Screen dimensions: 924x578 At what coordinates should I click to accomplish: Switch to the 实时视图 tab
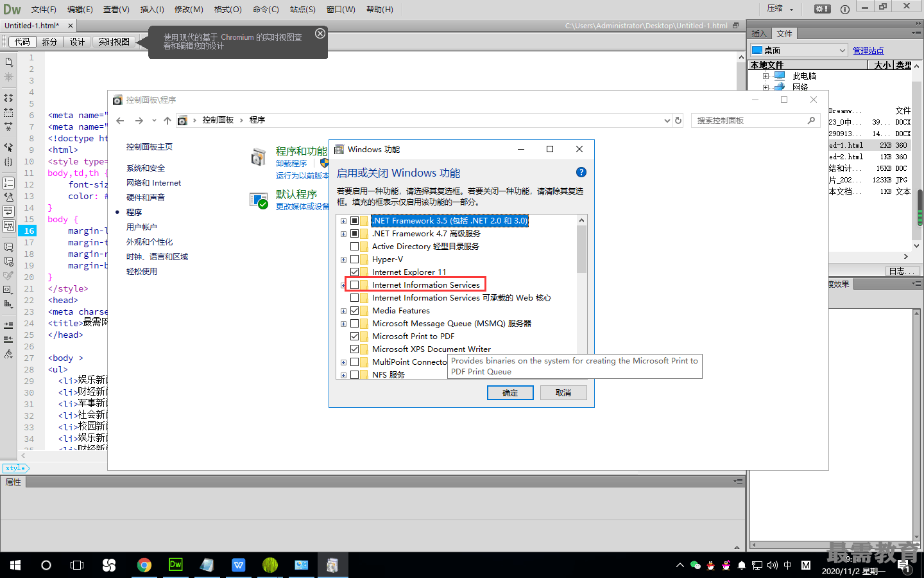pyautogui.click(x=114, y=42)
